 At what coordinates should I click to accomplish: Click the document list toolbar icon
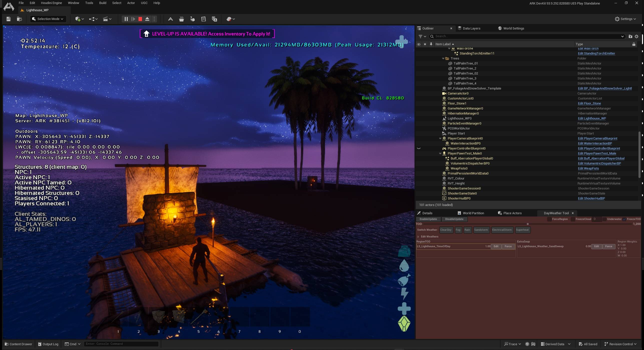203,19
